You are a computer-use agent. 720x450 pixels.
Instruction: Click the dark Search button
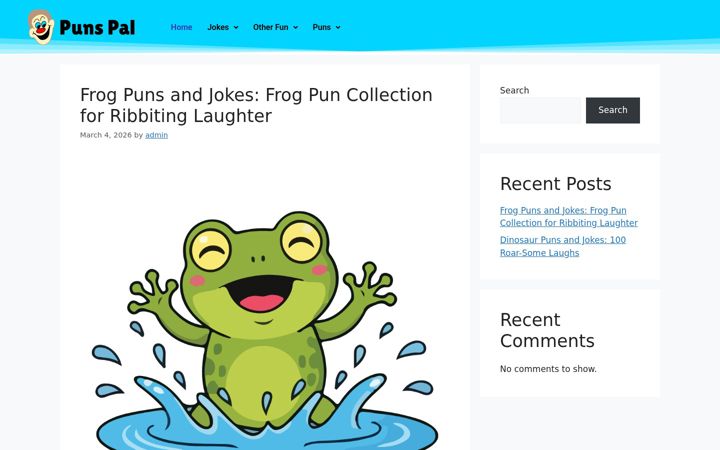(x=613, y=110)
